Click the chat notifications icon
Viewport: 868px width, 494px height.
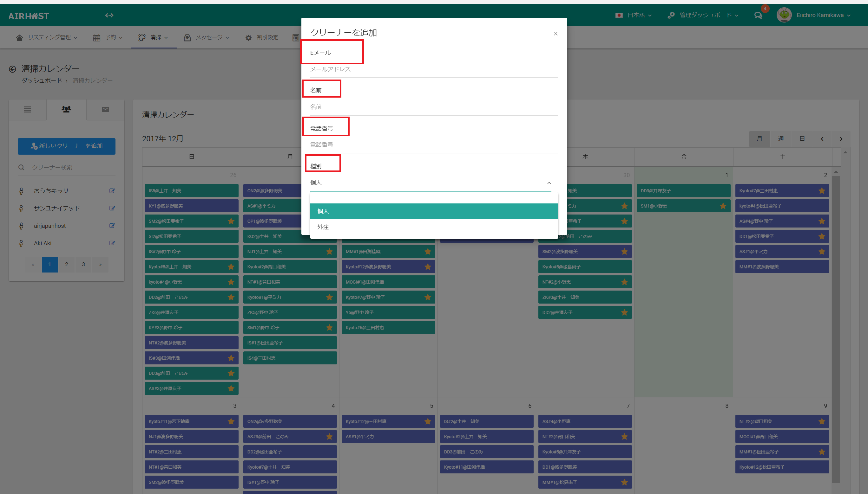pyautogui.click(x=758, y=15)
